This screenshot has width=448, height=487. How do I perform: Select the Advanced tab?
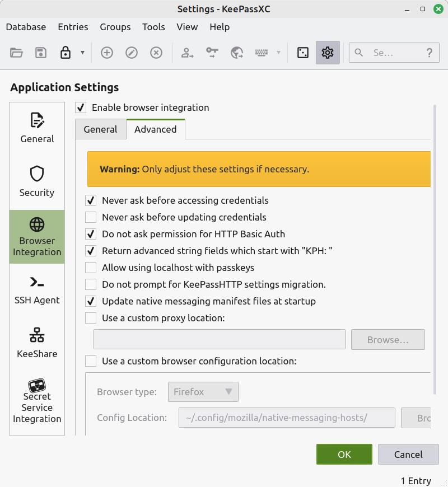point(155,129)
